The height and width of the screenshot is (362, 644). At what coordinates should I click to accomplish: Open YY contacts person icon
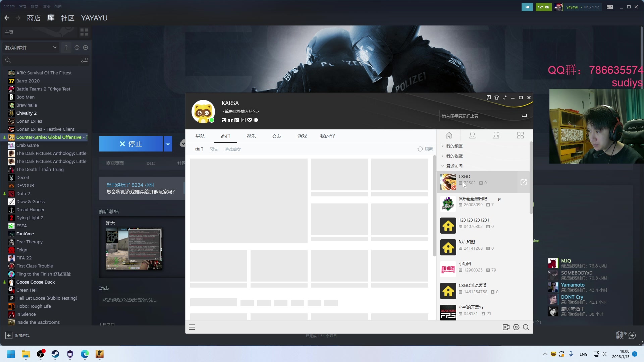pyautogui.click(x=472, y=135)
